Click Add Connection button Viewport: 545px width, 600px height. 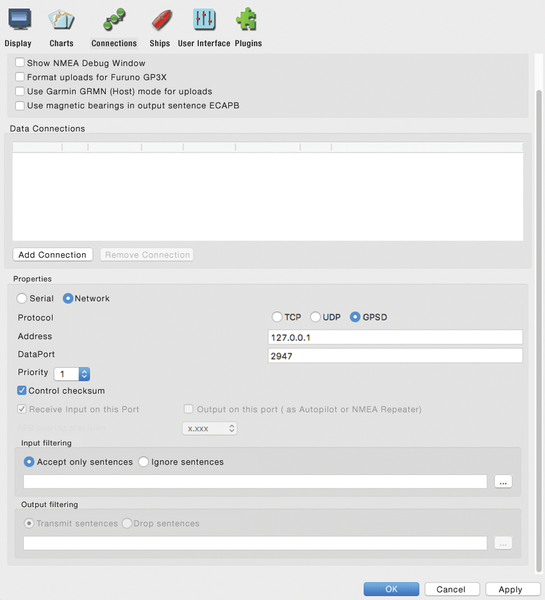53,254
